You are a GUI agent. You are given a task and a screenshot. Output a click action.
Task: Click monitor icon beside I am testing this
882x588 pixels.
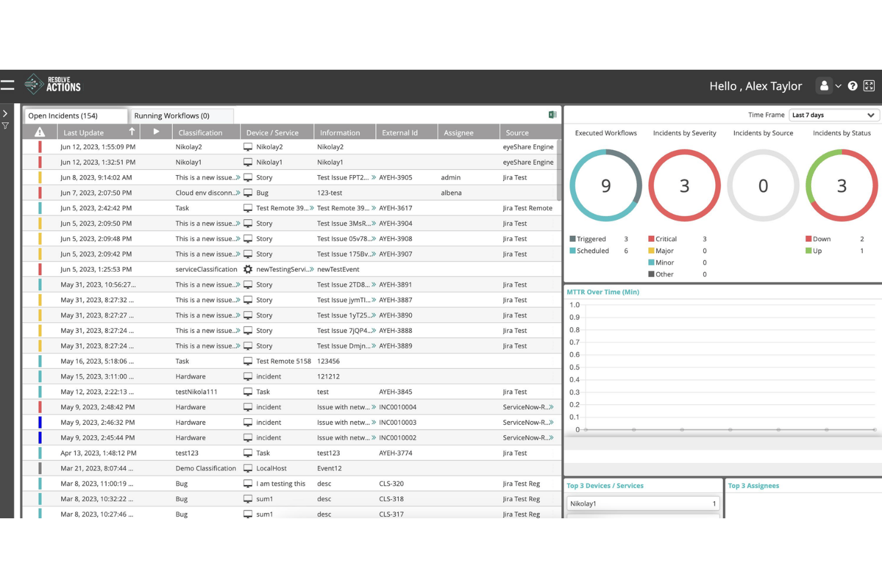[x=248, y=484]
